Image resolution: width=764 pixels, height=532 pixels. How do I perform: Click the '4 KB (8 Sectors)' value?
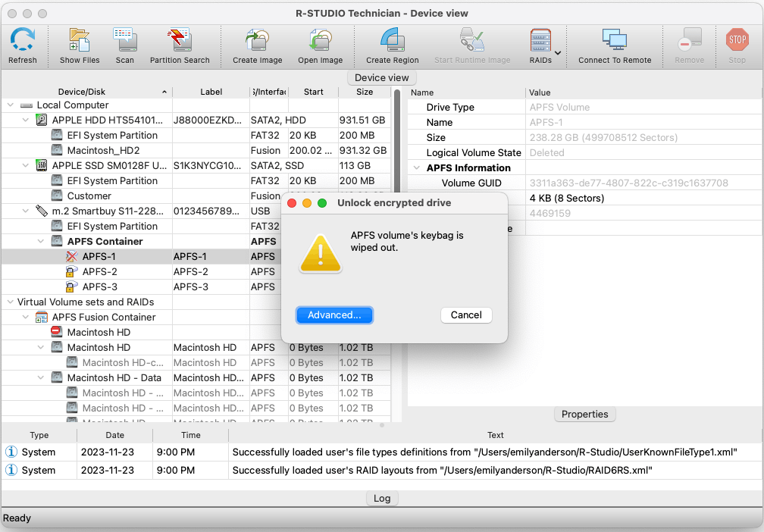tap(567, 199)
